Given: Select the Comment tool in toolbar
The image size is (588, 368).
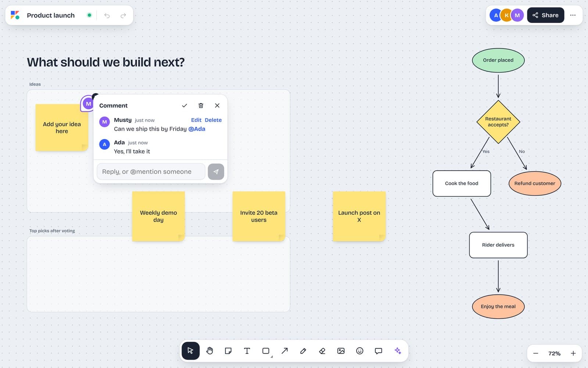Looking at the screenshot, I should (379, 351).
